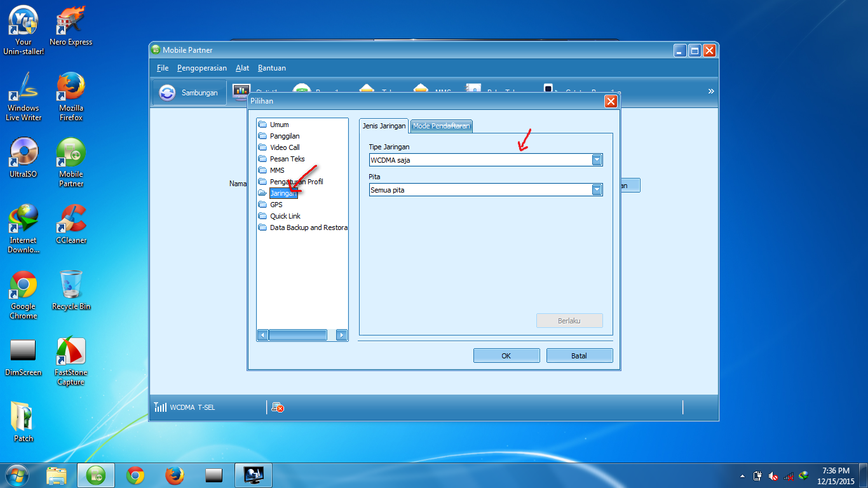Show hidden system tray icons
Image resolution: width=868 pixels, height=488 pixels.
pyautogui.click(x=742, y=476)
